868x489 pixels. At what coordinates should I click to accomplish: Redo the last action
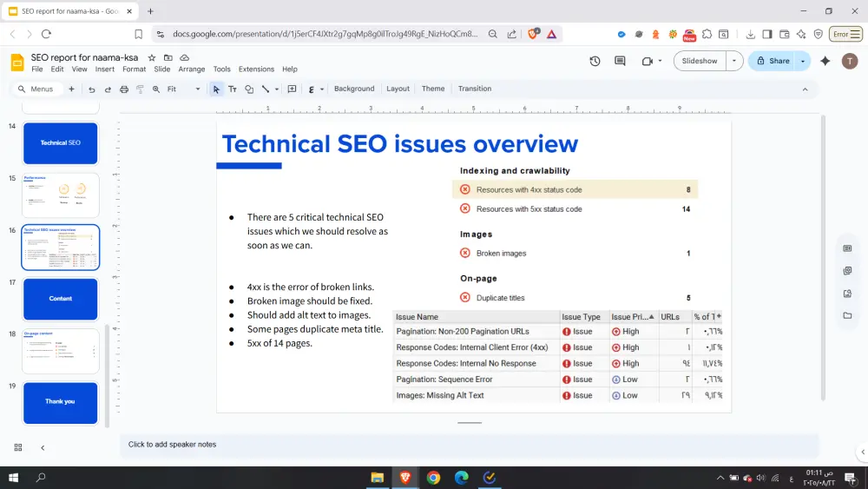coord(108,89)
